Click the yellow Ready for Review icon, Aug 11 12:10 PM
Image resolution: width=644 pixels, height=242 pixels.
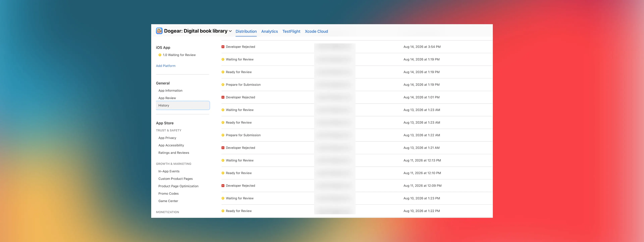[x=223, y=173]
